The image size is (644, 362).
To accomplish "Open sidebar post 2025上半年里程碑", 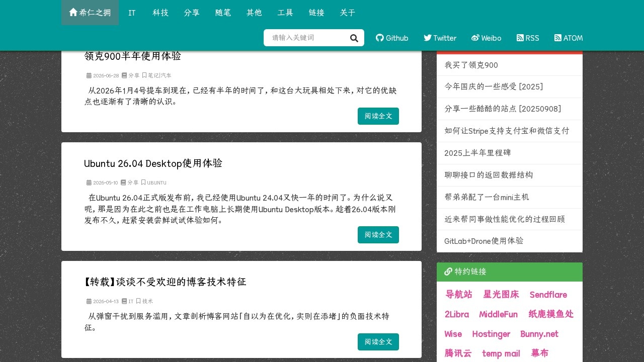I will 477,153.
